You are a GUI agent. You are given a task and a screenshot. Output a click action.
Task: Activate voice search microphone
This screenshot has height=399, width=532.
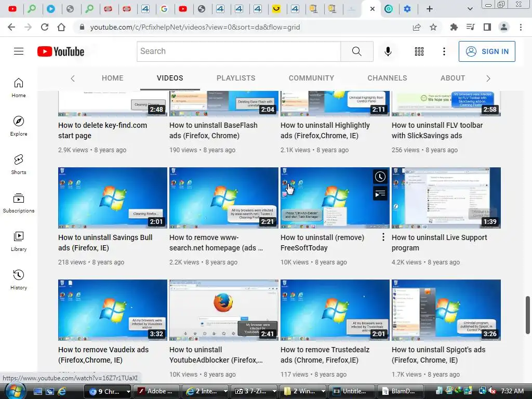click(388, 51)
